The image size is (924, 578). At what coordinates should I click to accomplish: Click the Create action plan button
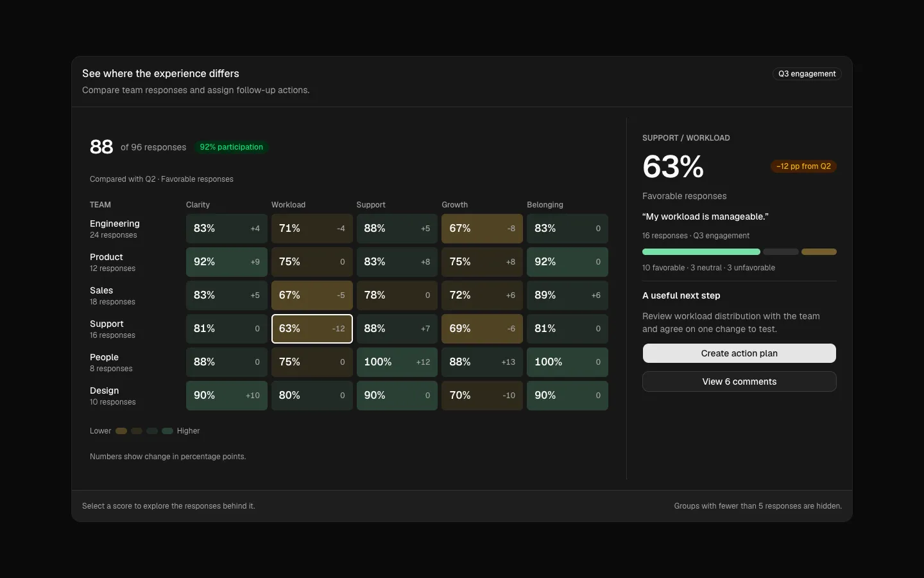pos(739,353)
